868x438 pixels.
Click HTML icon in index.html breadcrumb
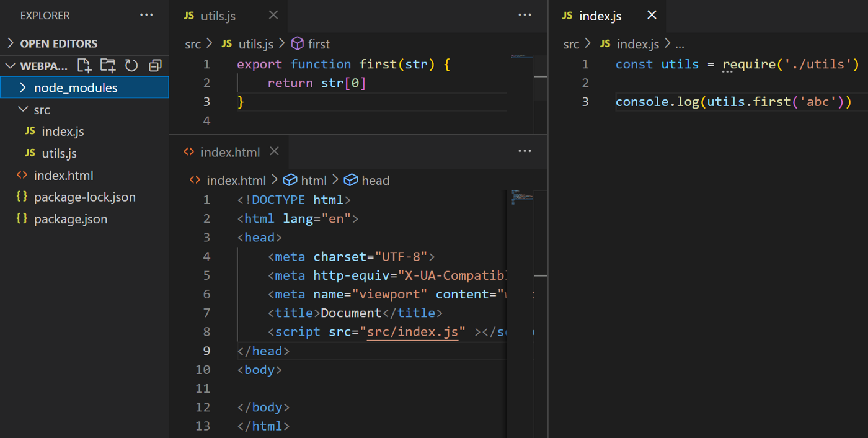pyautogui.click(x=195, y=180)
